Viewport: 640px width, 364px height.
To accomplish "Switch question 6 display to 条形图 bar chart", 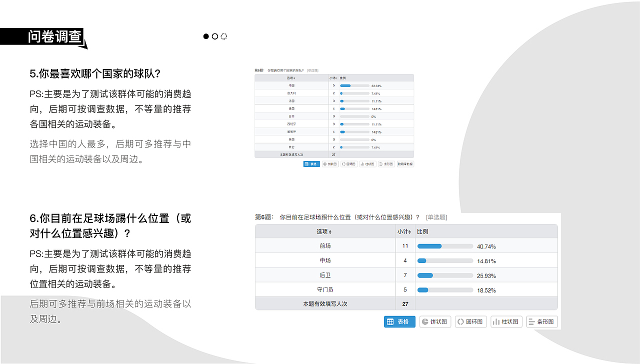I will 541,321.
